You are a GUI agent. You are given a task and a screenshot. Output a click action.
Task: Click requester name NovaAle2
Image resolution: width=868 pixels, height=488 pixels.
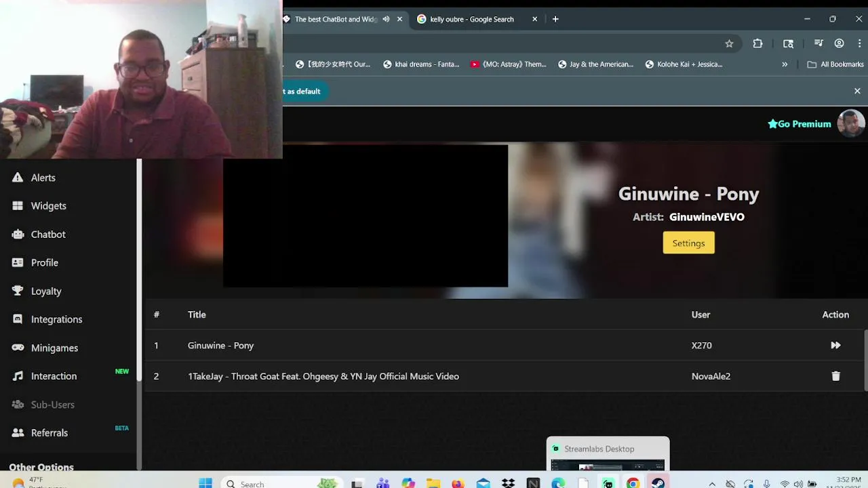pyautogui.click(x=711, y=376)
